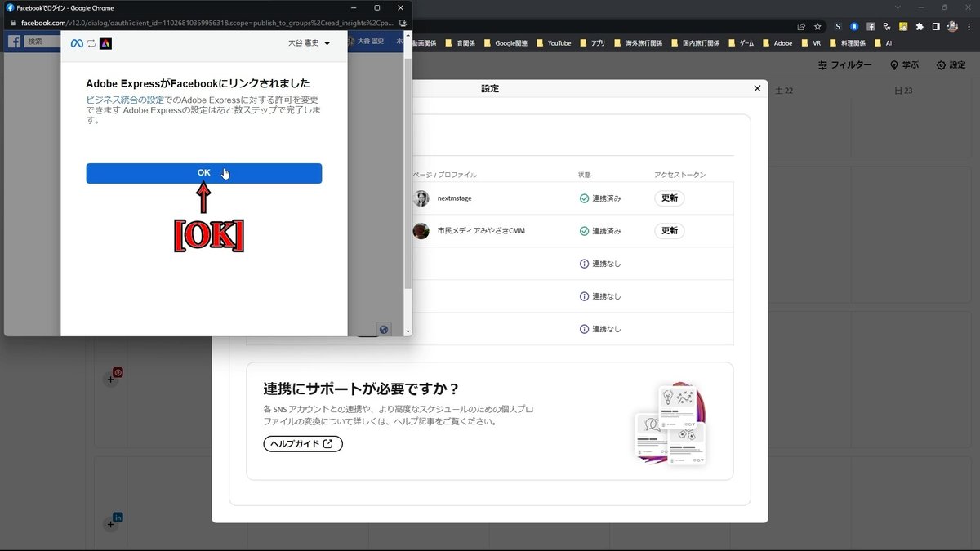Click the 大谷 profile name in Facebook bar

coord(371,41)
